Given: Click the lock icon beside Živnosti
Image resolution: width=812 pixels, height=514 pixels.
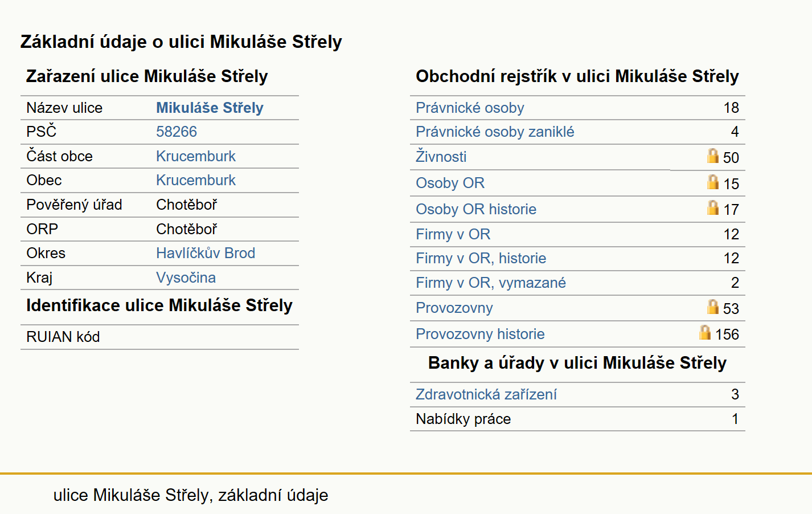Looking at the screenshot, I should [713, 156].
